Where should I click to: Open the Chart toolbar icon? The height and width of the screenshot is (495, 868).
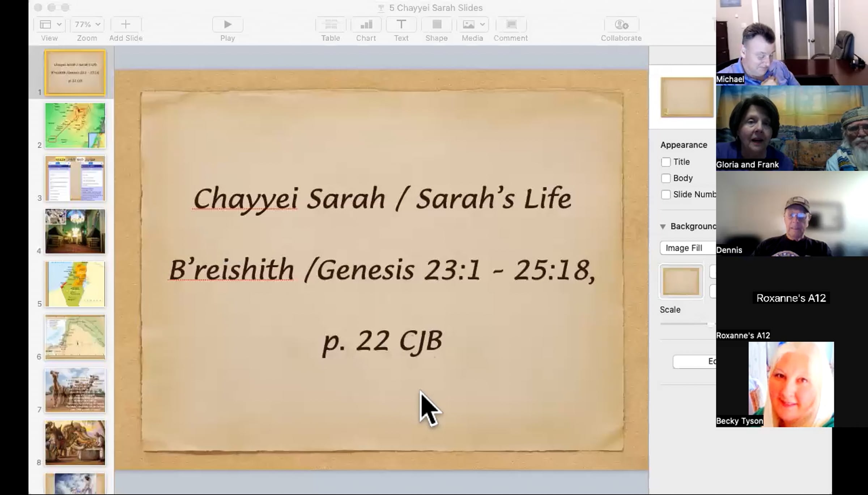(x=366, y=25)
